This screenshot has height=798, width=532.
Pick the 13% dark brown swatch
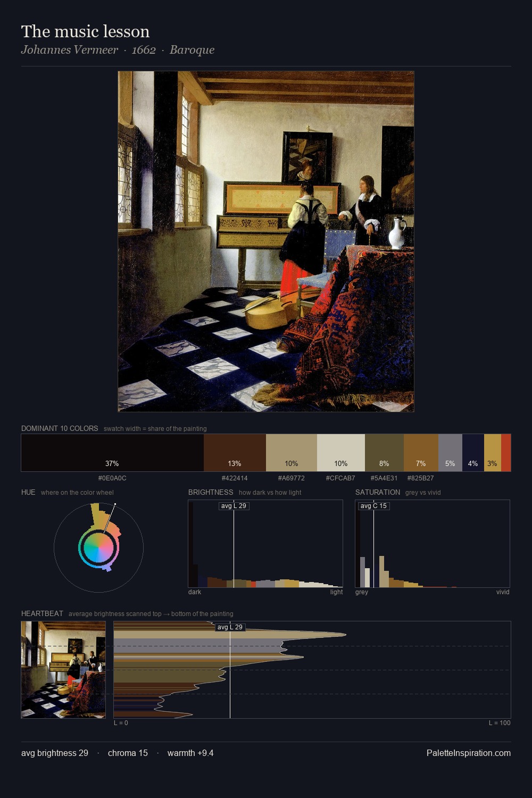click(x=235, y=453)
